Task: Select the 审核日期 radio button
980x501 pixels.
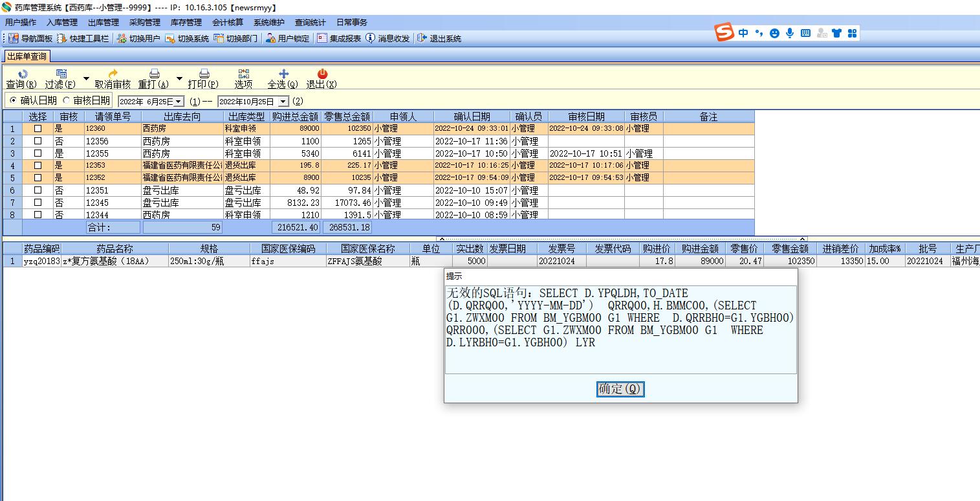Action: pos(66,100)
